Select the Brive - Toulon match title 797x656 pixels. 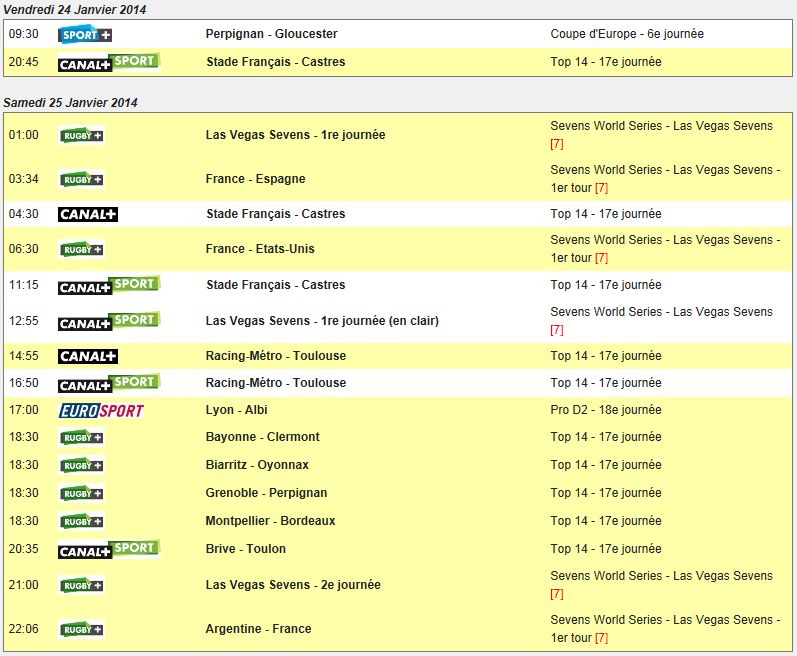pos(246,549)
